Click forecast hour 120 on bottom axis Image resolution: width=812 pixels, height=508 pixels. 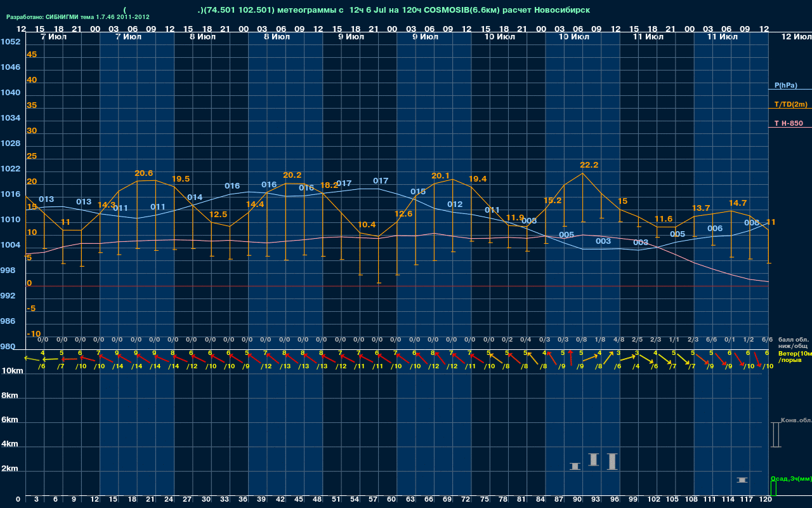765,499
